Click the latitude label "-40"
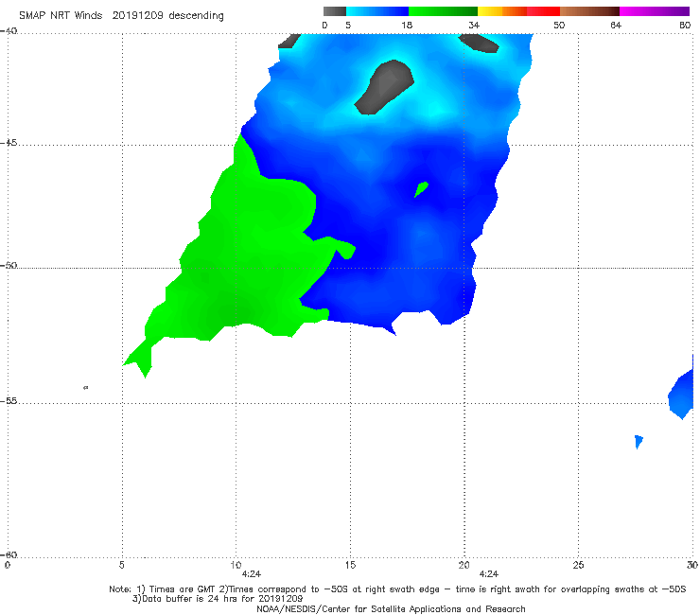The height and width of the screenshot is (615, 700). click(9, 31)
